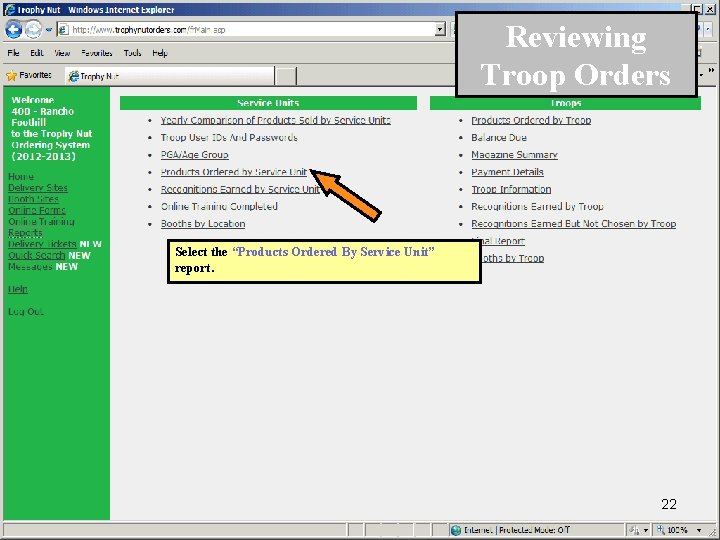Open the Booths by Location report
The width and height of the screenshot is (720, 540).
pos(203,224)
